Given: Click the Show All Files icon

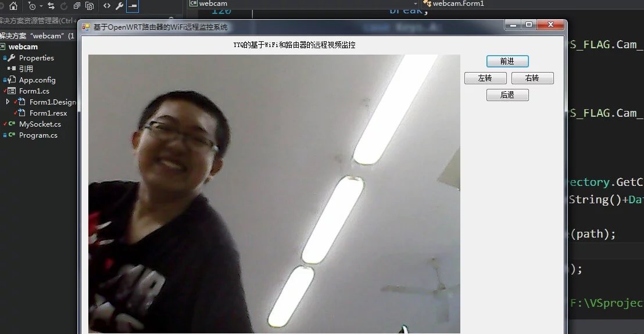Looking at the screenshot, I should click(90, 6).
